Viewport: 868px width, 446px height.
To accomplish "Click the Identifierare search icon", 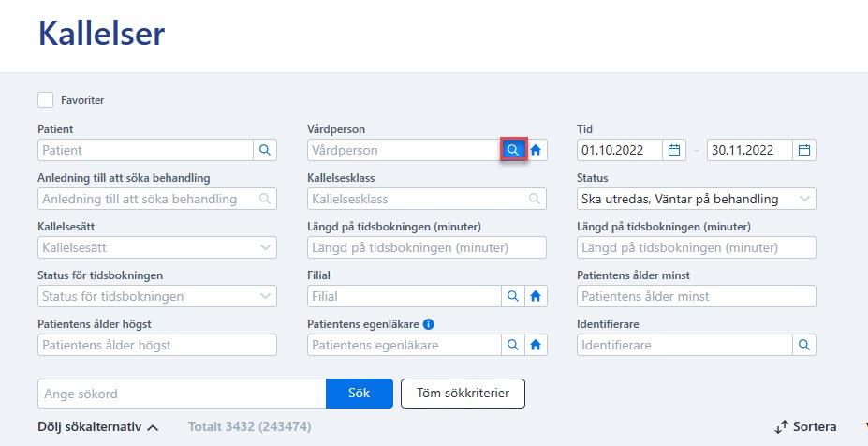I will 804,345.
